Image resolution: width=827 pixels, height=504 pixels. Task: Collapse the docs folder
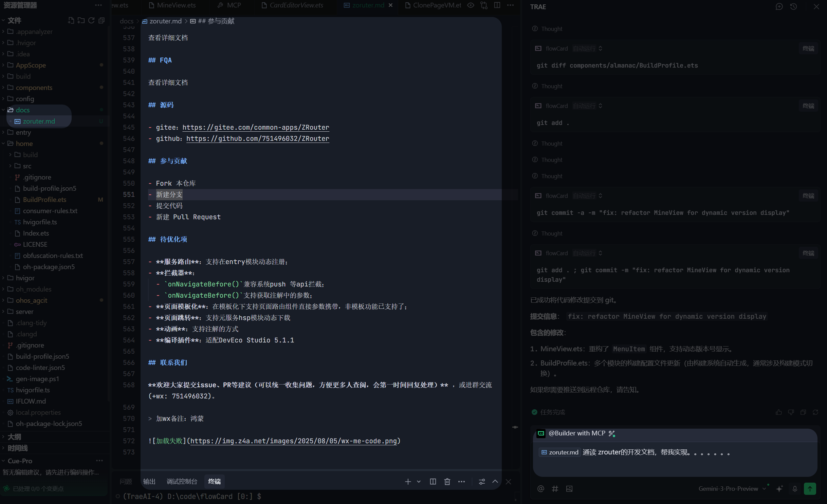22,110
